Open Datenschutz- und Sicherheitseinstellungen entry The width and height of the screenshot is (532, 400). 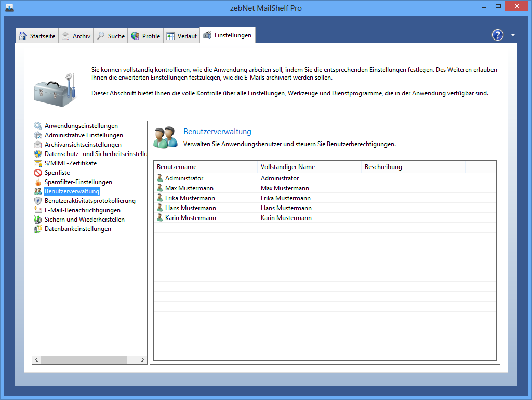point(96,154)
